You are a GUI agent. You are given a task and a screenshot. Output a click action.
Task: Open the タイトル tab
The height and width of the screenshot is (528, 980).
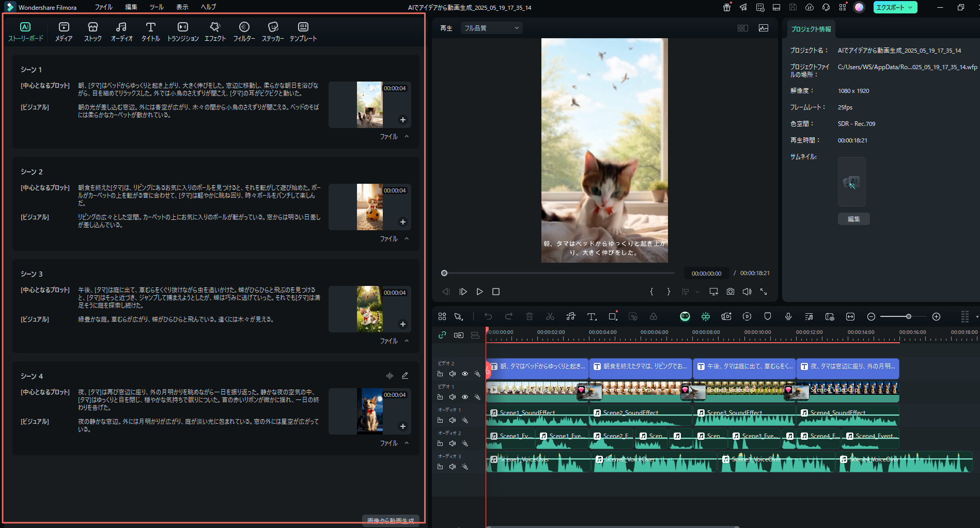(x=151, y=31)
